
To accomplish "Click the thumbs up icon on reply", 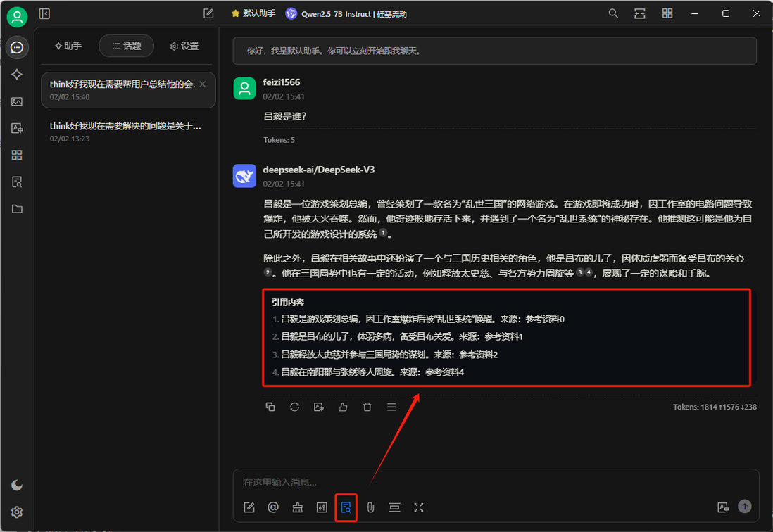I will tap(343, 407).
